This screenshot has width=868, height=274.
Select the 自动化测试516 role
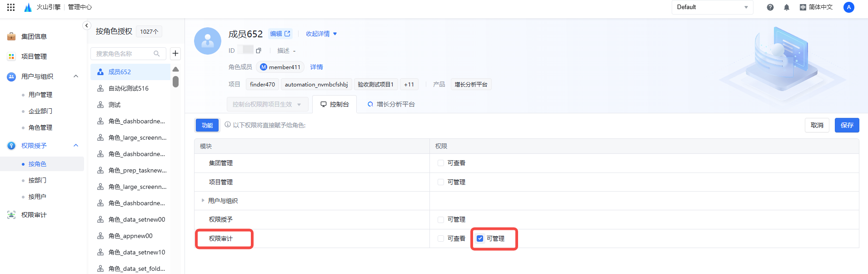click(x=129, y=88)
